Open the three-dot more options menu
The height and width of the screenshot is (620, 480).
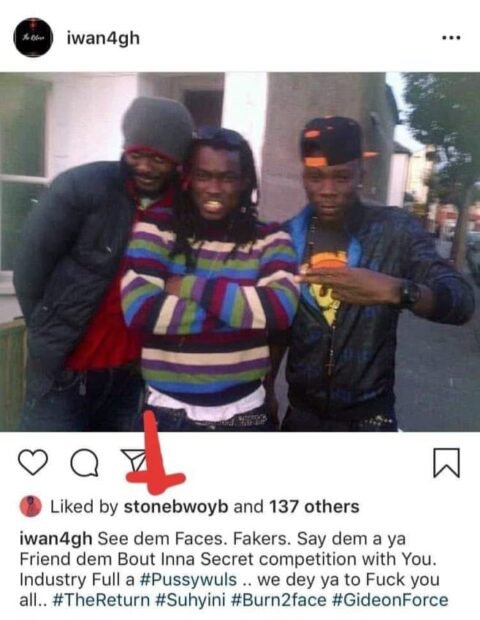451,38
